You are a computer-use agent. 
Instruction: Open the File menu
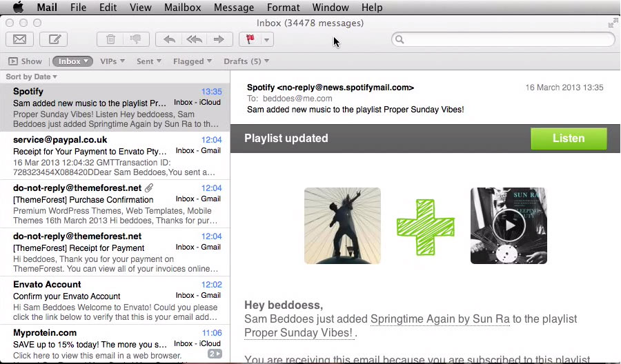point(78,7)
